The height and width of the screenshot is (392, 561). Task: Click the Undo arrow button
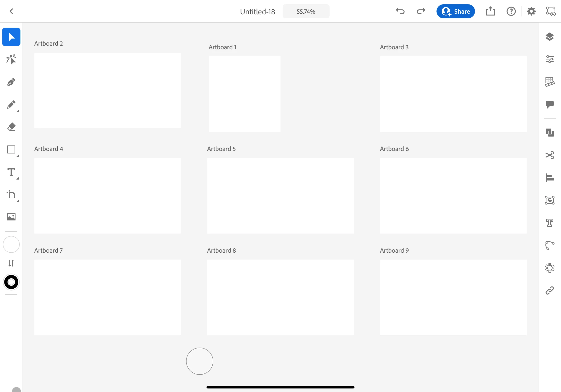[400, 11]
